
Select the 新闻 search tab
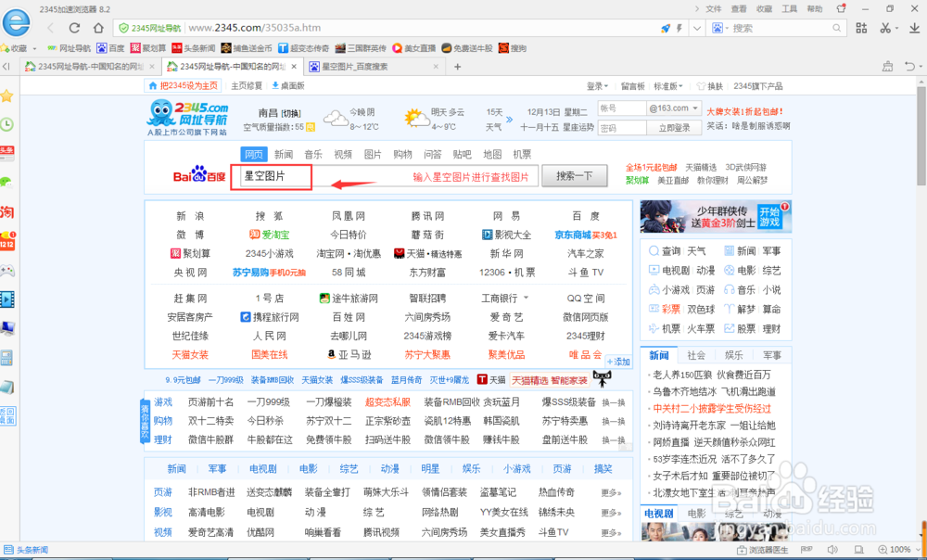283,154
